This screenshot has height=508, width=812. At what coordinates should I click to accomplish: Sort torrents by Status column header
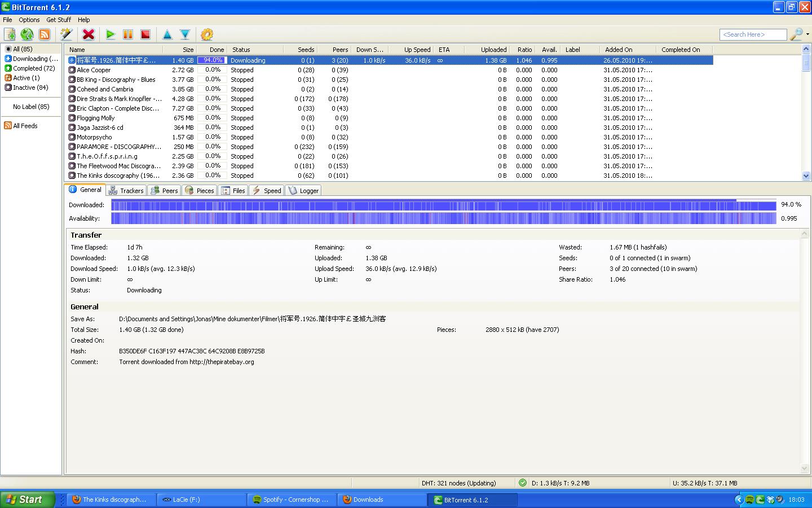[256, 50]
